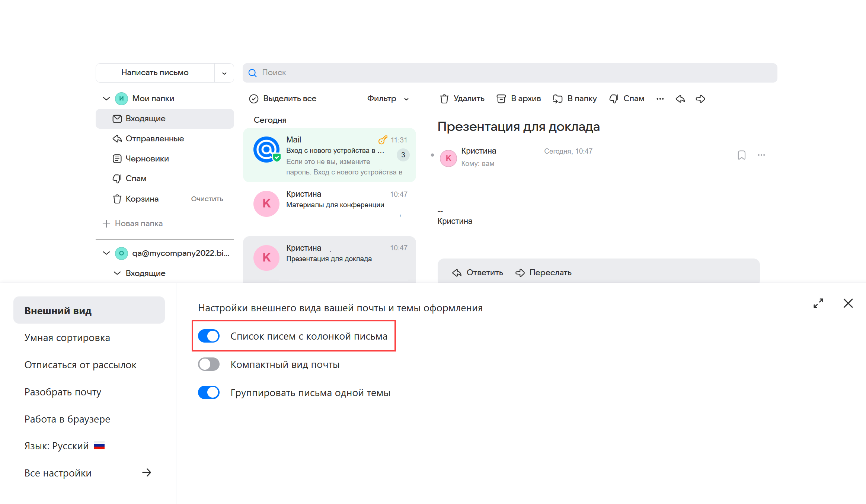Enable the Компактный вид почты switch
This screenshot has height=504, width=866.
209,364
